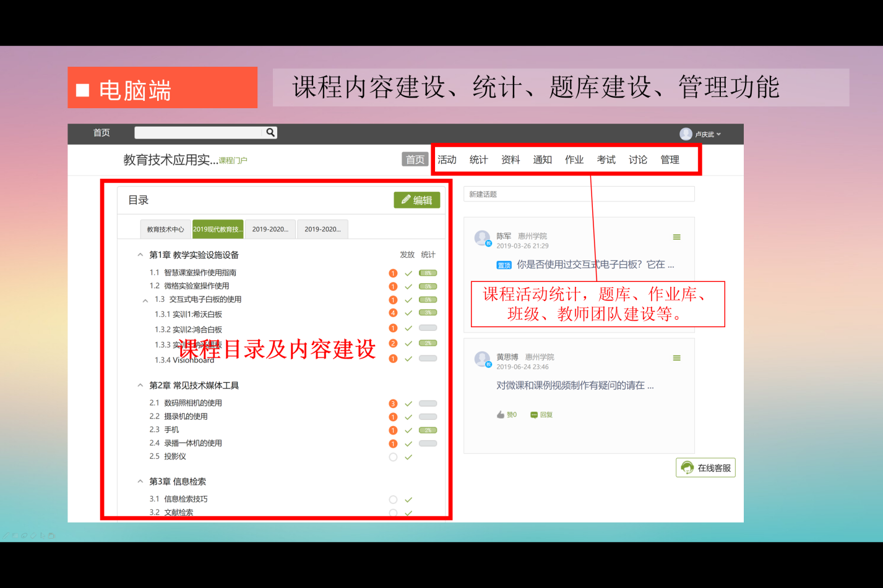Toggle the empty circle for 2.5 投影仪
Viewport: 883px width, 588px height.
(x=393, y=458)
